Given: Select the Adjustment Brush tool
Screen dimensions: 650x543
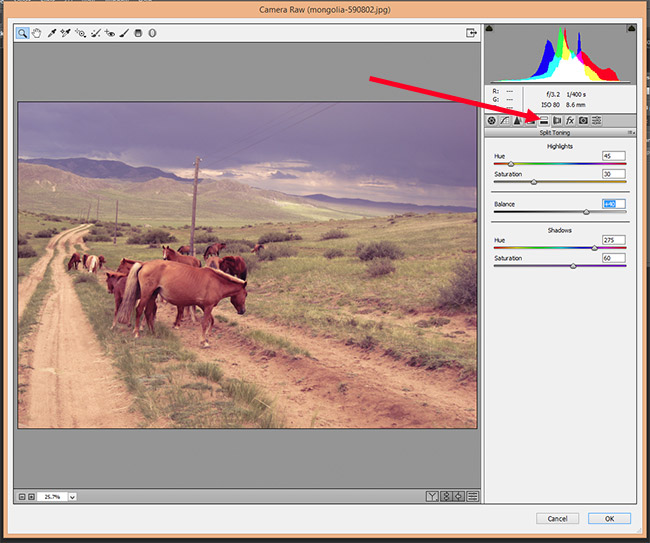Looking at the screenshot, I should tap(124, 33).
